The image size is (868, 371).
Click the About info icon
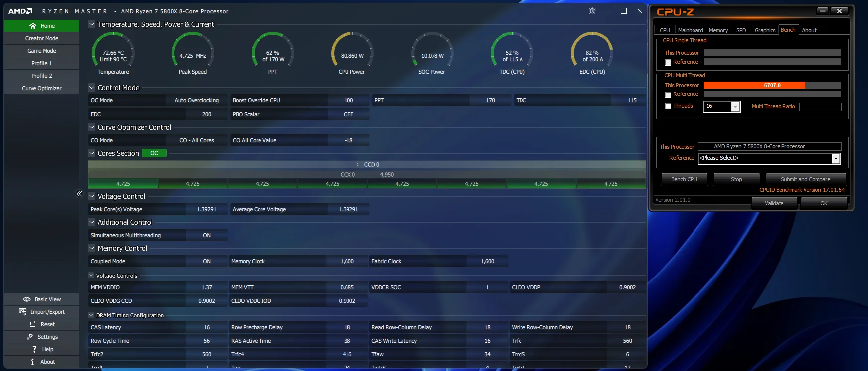(32, 362)
